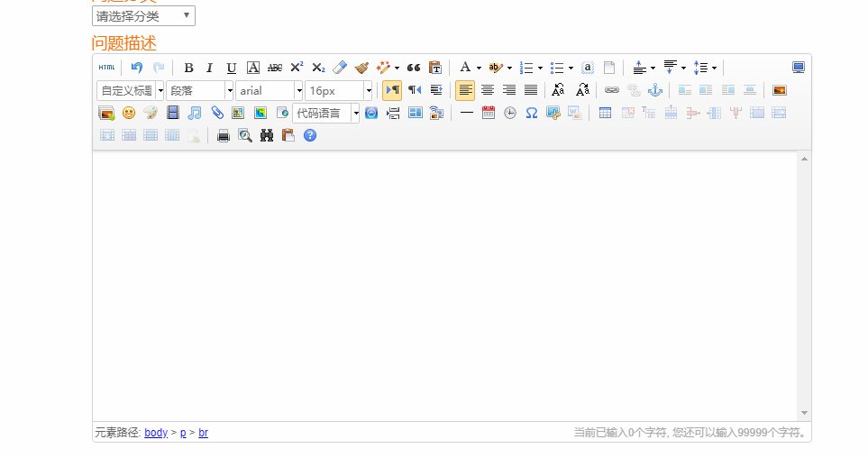Toggle HTML source mode
The image size is (868, 458).
click(x=107, y=68)
